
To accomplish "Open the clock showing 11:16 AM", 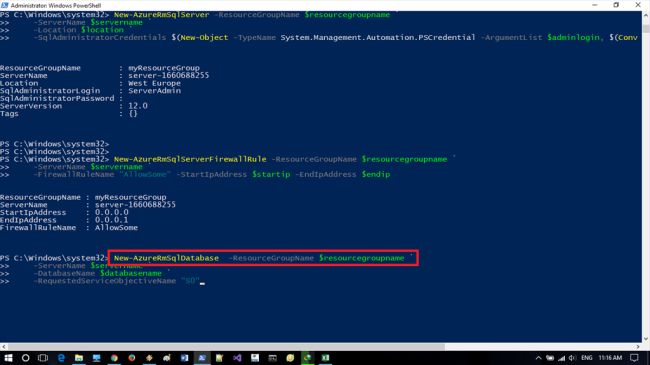I will tap(610, 358).
